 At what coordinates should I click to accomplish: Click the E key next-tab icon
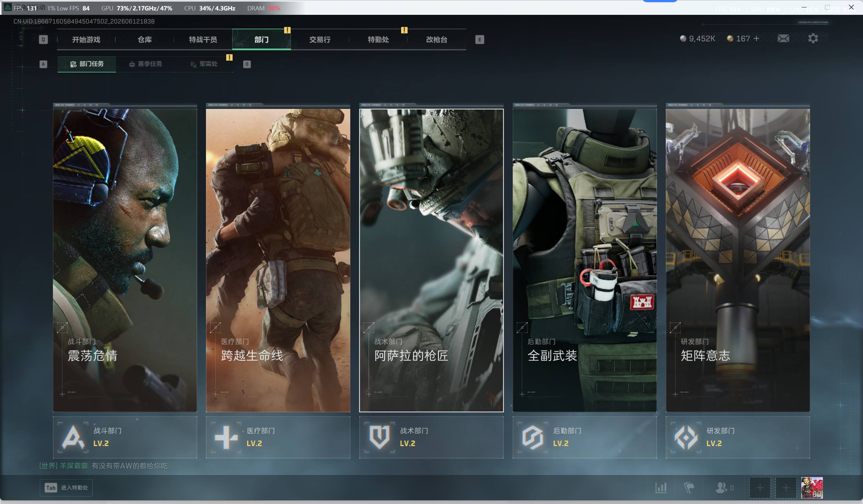pyautogui.click(x=479, y=39)
